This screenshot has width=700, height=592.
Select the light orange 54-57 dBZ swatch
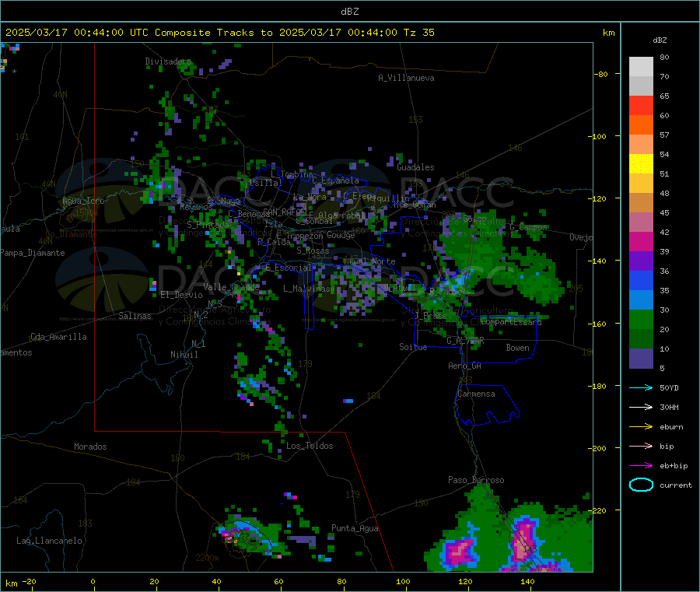641,144
